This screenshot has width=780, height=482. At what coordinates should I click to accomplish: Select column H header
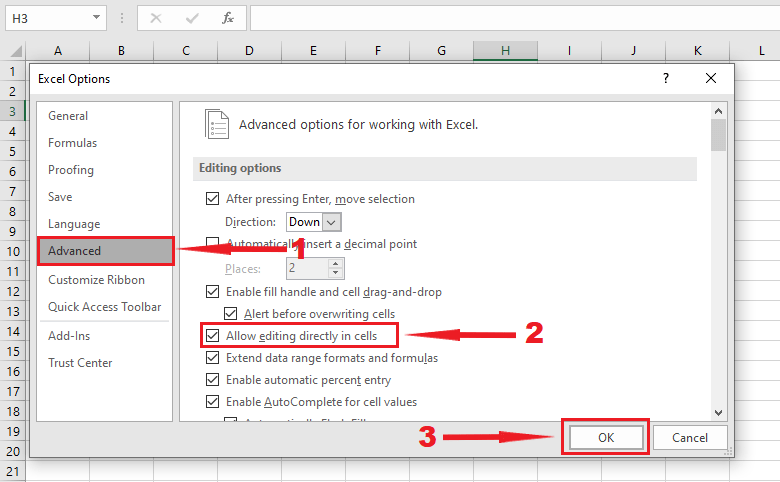(x=505, y=51)
